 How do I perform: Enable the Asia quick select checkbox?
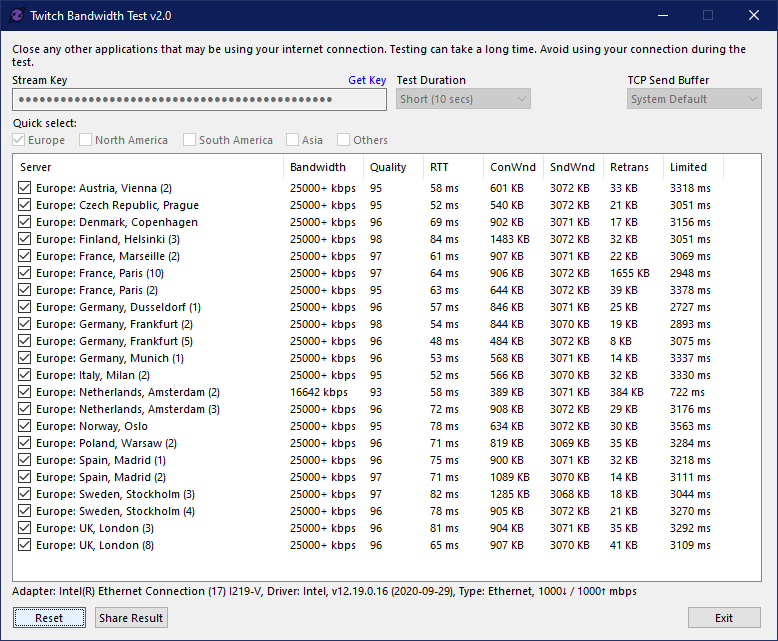tap(292, 140)
